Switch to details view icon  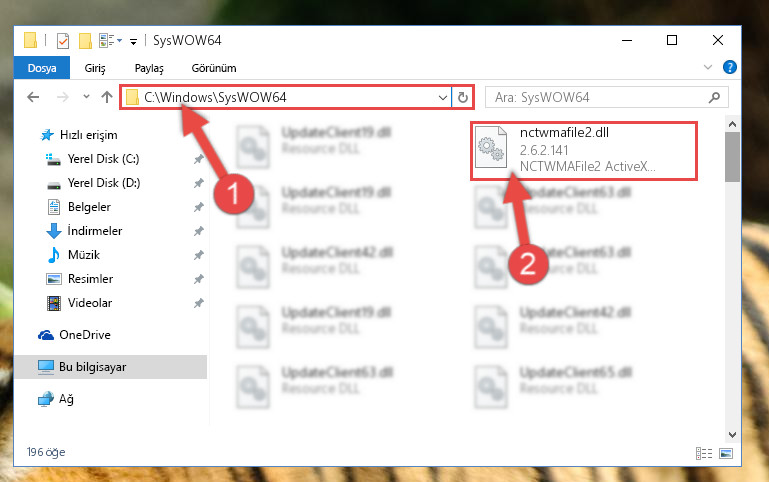704,453
